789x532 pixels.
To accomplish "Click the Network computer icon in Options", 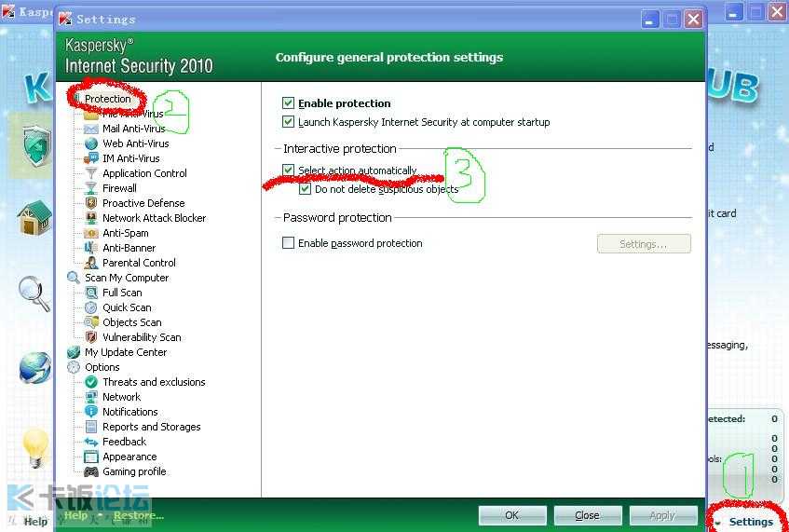I will (x=91, y=397).
